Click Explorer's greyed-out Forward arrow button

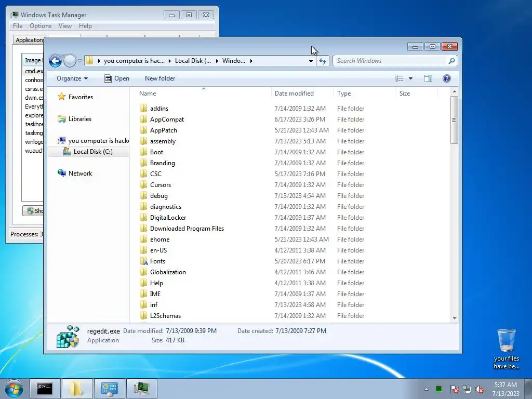(70, 61)
